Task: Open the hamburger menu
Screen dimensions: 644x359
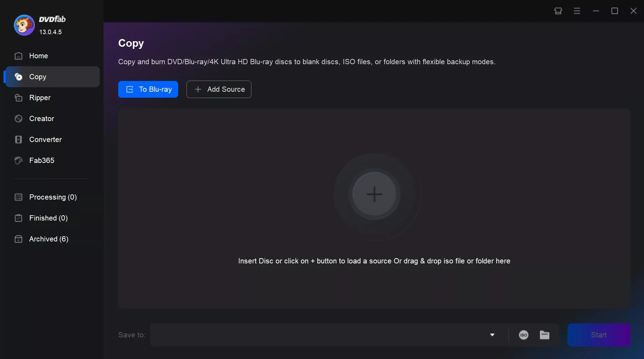Action: click(x=577, y=11)
